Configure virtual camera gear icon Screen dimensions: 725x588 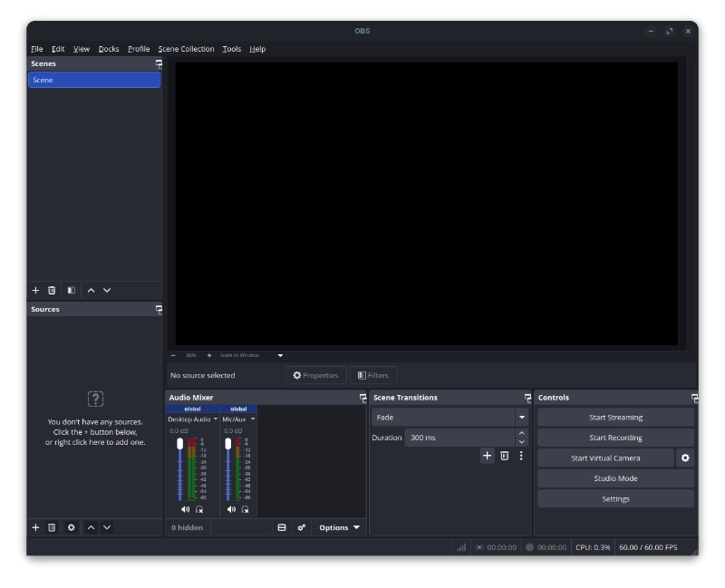click(685, 458)
